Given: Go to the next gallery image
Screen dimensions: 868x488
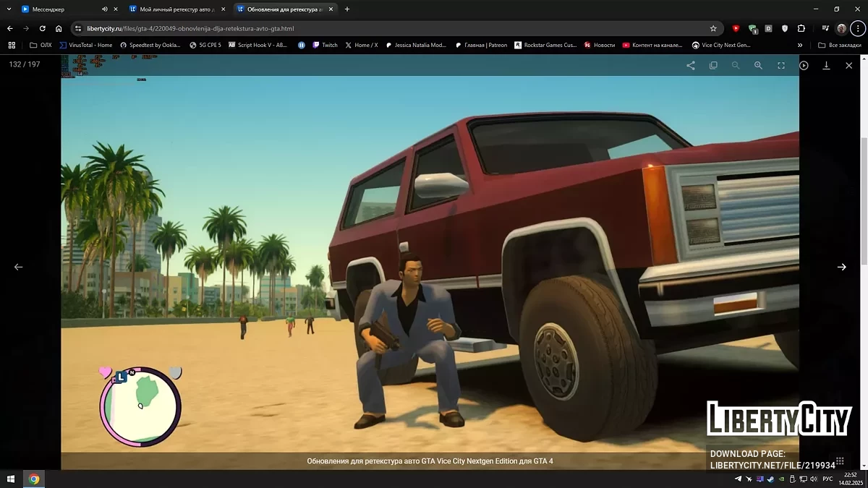Looking at the screenshot, I should tap(841, 267).
